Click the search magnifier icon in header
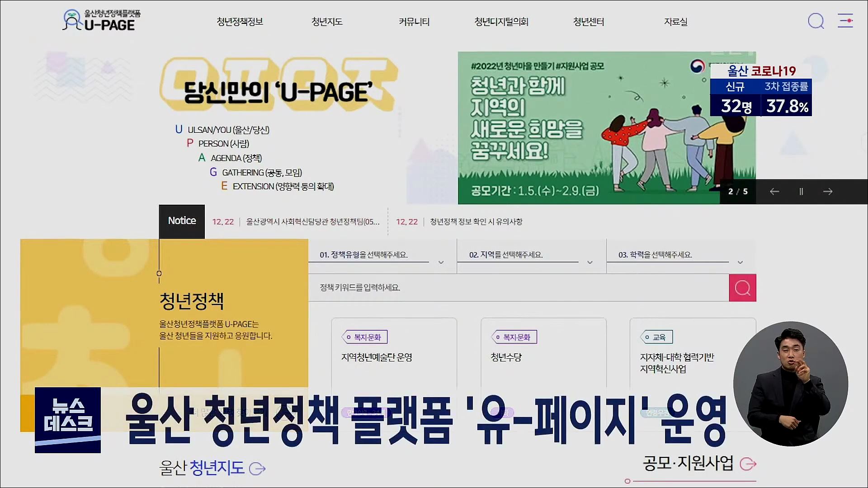The width and height of the screenshot is (868, 488). point(816,21)
